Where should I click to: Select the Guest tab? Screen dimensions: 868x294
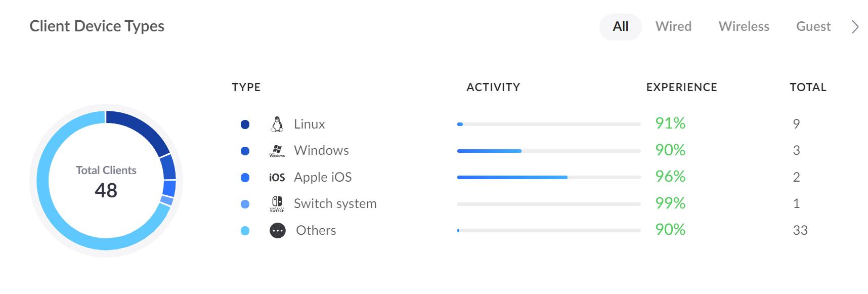pos(813,27)
